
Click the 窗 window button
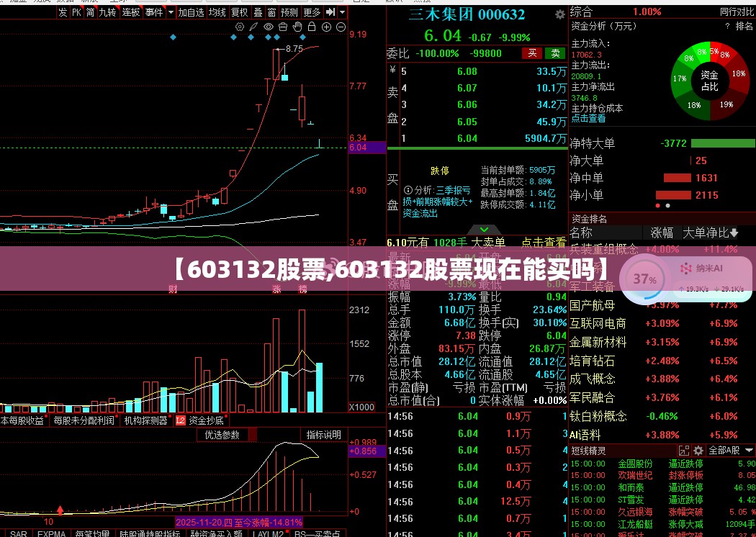tap(272, 12)
